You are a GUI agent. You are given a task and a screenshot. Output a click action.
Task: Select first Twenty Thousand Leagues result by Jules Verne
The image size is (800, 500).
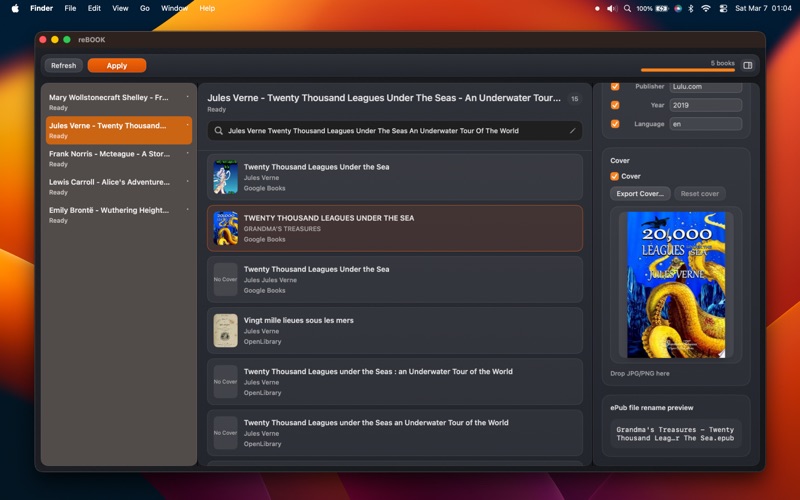pyautogui.click(x=395, y=177)
